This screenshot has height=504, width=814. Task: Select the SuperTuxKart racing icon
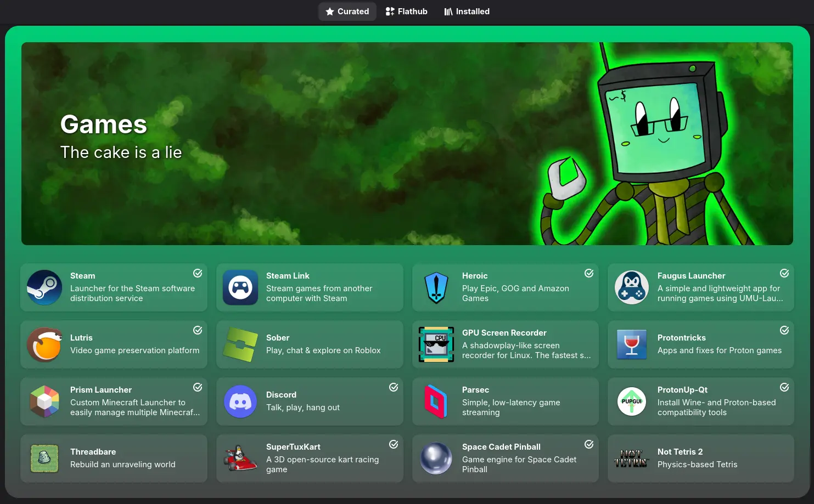pyautogui.click(x=240, y=458)
